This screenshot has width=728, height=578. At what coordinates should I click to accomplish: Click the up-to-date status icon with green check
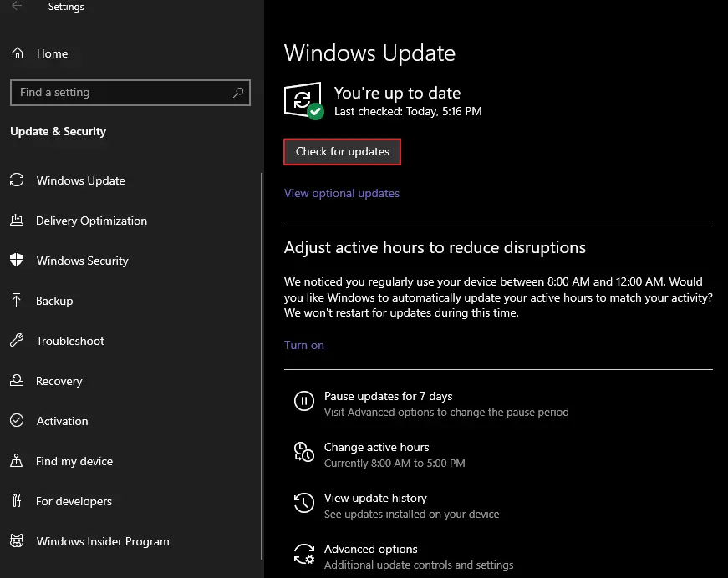pyautogui.click(x=304, y=101)
